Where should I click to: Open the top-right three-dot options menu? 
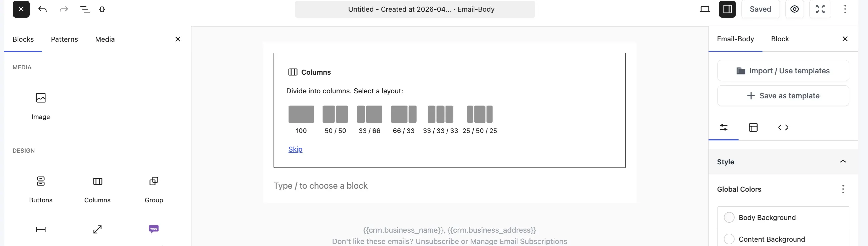point(845,9)
